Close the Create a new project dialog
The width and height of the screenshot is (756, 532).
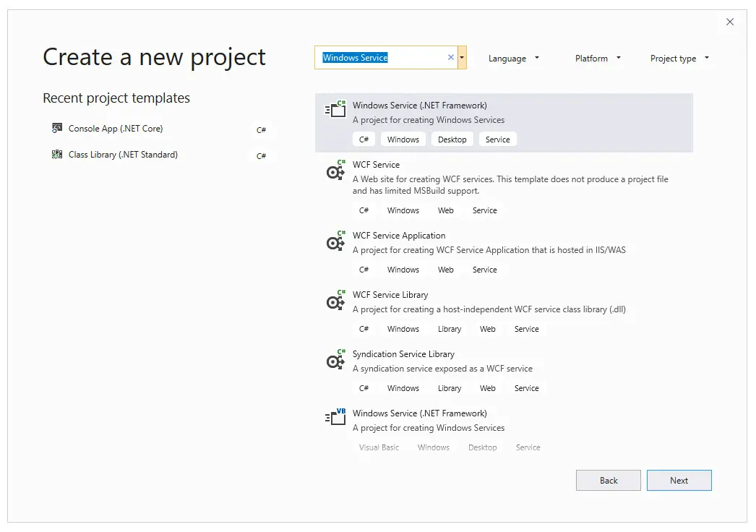click(730, 22)
